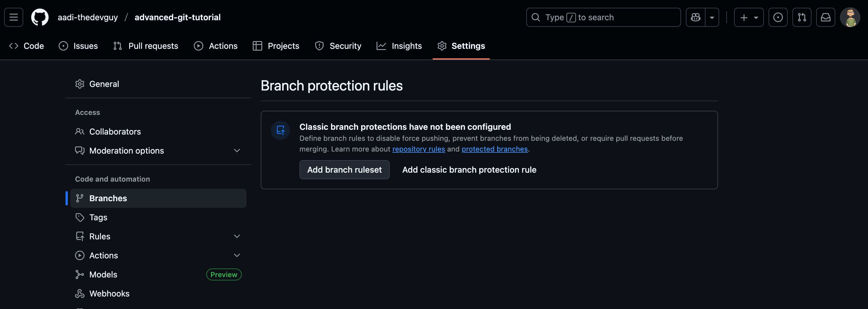Click the user profile avatar
868x309 pixels.
click(850, 17)
